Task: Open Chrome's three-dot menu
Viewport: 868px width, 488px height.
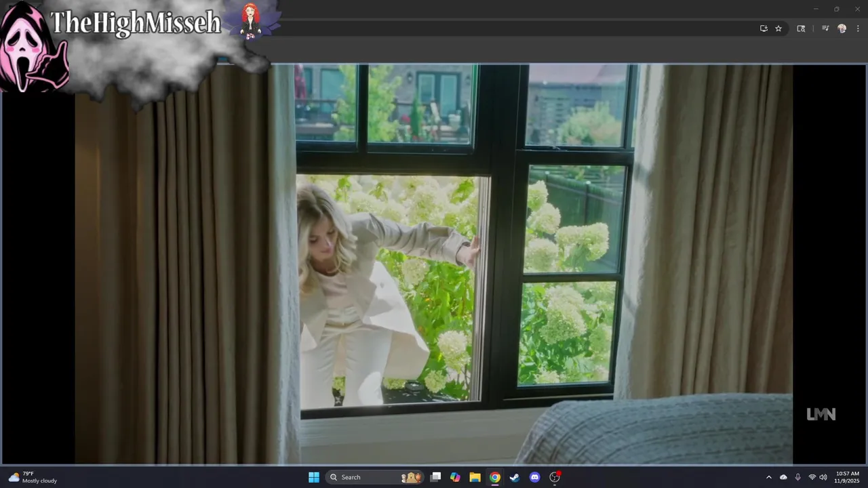Action: [x=858, y=28]
